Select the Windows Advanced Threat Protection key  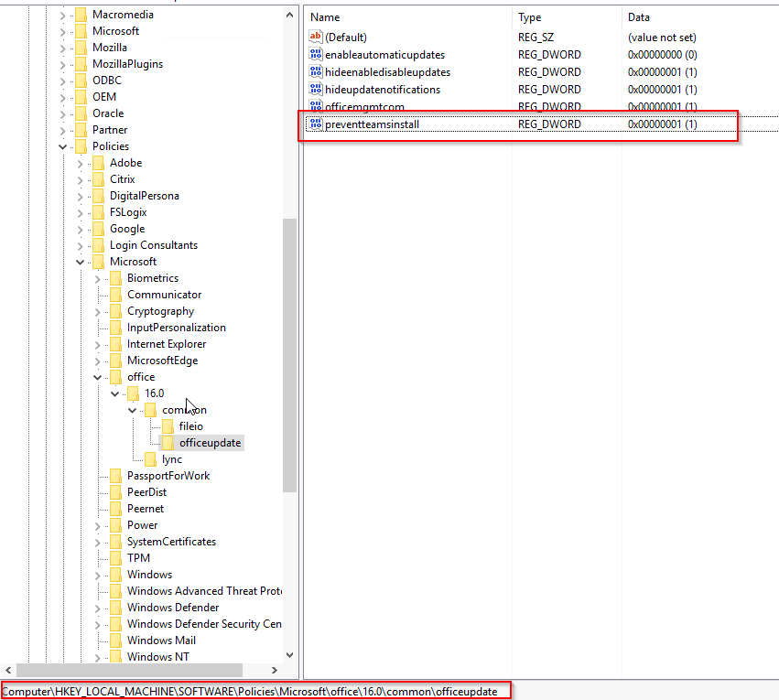(x=204, y=591)
